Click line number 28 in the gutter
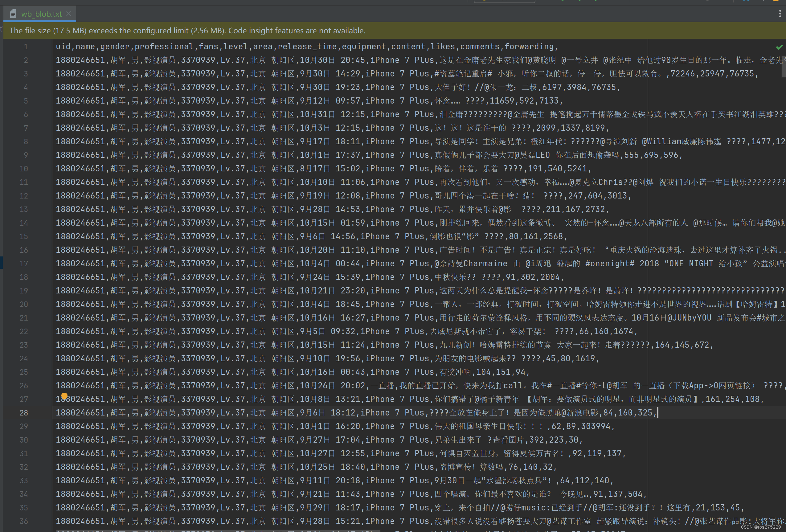786x532 pixels. click(x=24, y=413)
